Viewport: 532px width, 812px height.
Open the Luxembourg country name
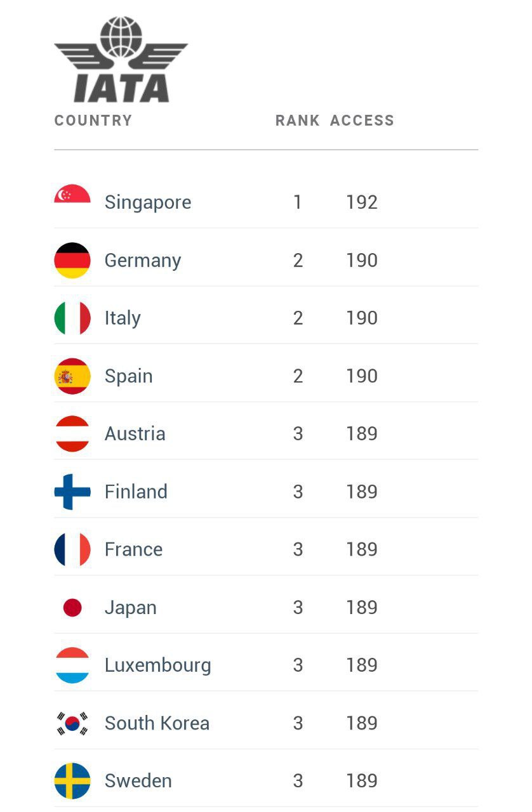tap(157, 665)
